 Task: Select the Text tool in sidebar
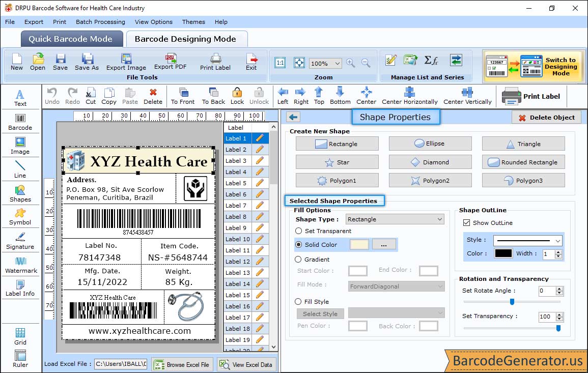20,98
